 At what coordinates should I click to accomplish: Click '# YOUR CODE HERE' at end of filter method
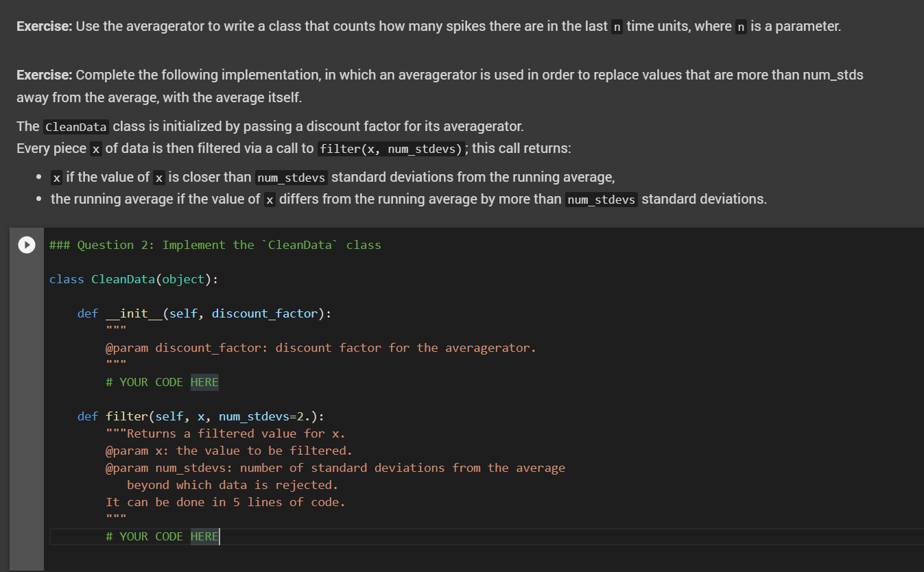coord(162,536)
